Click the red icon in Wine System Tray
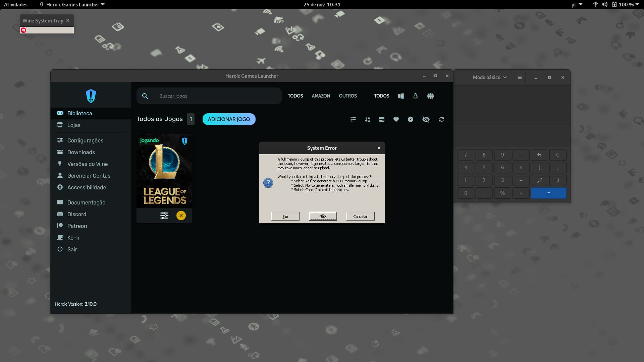Image resolution: width=644 pixels, height=362 pixels. coord(23,30)
